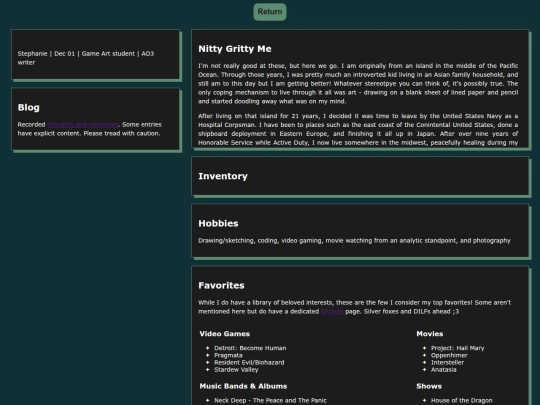Select House of the Dragon list item
The width and height of the screenshot is (540, 405).
461,400
